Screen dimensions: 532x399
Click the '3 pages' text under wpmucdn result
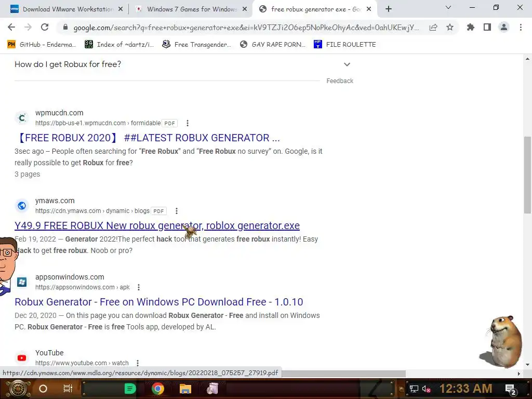(27, 175)
